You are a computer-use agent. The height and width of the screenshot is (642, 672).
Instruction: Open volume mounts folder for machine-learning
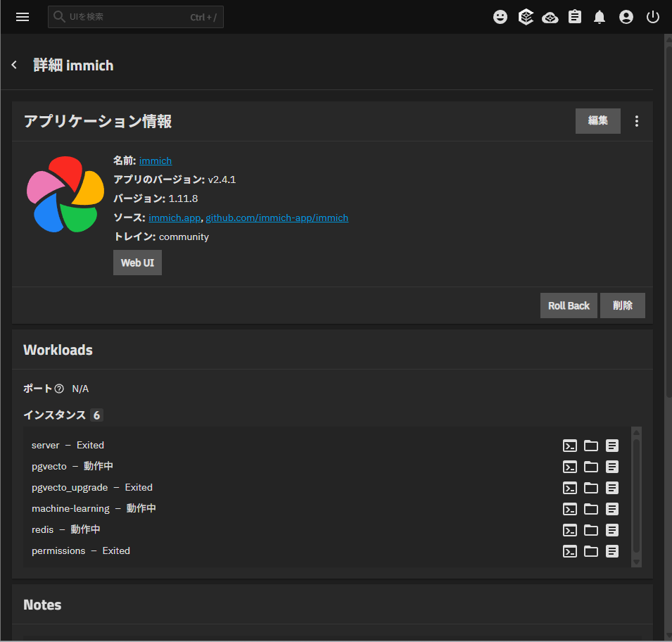pos(590,509)
